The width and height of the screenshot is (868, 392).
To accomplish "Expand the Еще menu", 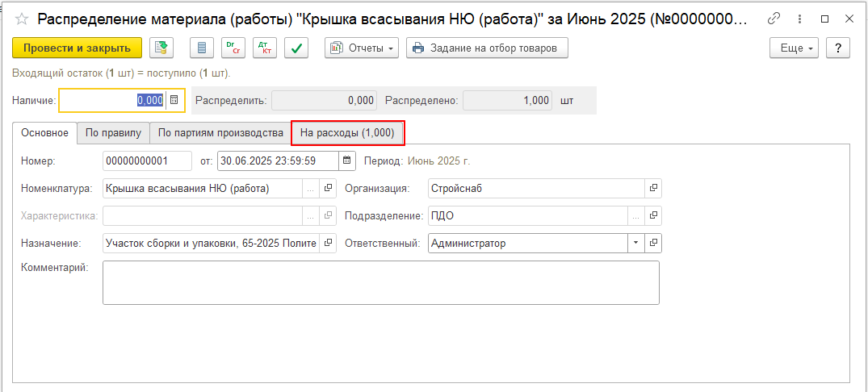I will (795, 48).
